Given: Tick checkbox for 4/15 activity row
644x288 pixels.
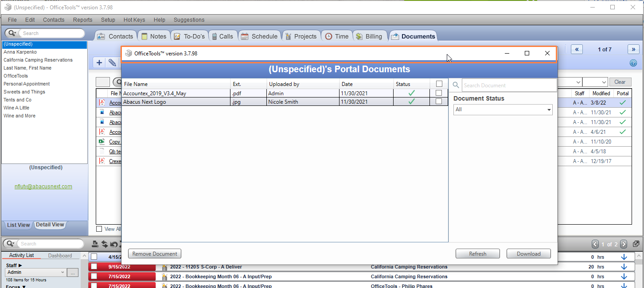Looking at the screenshot, I should click(94, 257).
